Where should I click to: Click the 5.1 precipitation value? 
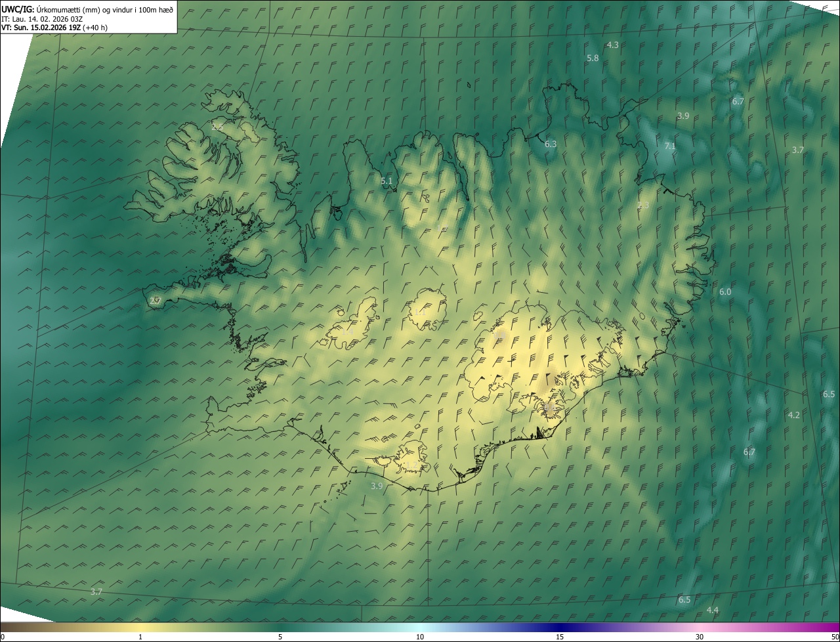pos(387,181)
